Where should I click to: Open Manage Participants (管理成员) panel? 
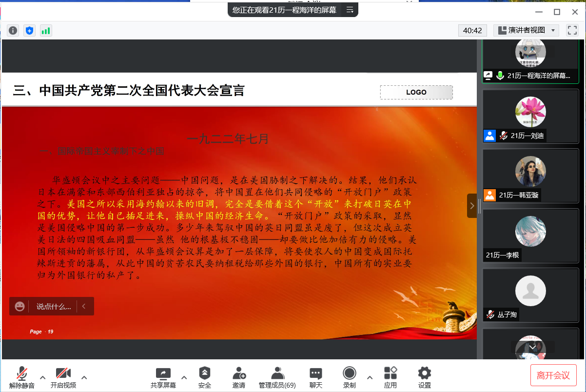[x=277, y=377]
